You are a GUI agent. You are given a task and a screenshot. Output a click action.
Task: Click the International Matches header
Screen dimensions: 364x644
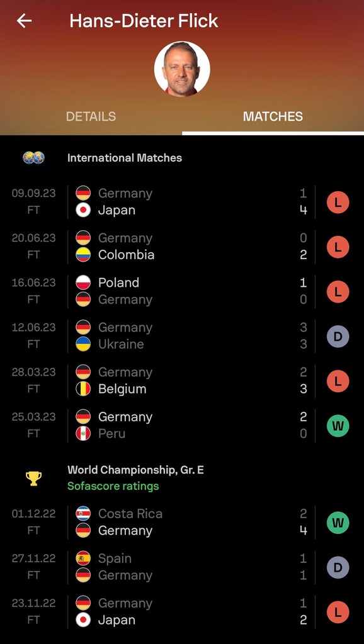[x=125, y=158]
